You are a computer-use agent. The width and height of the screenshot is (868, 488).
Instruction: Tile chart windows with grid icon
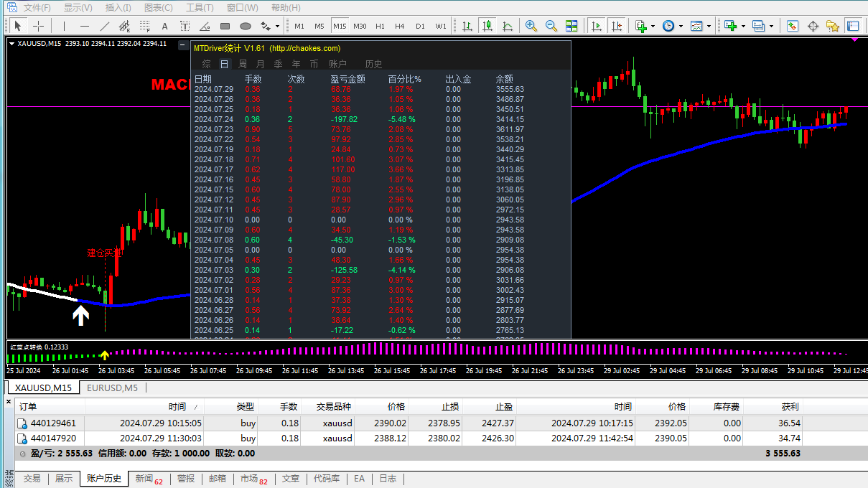click(571, 26)
